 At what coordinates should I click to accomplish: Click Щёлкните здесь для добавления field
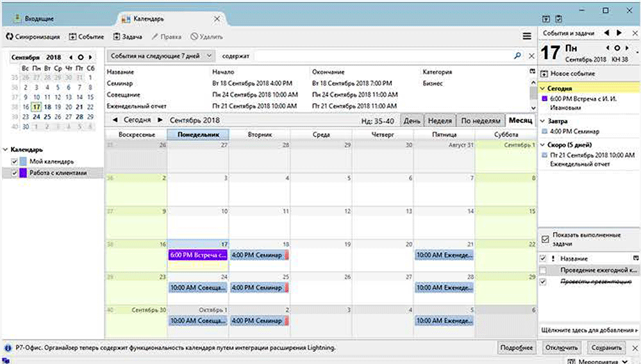589,330
